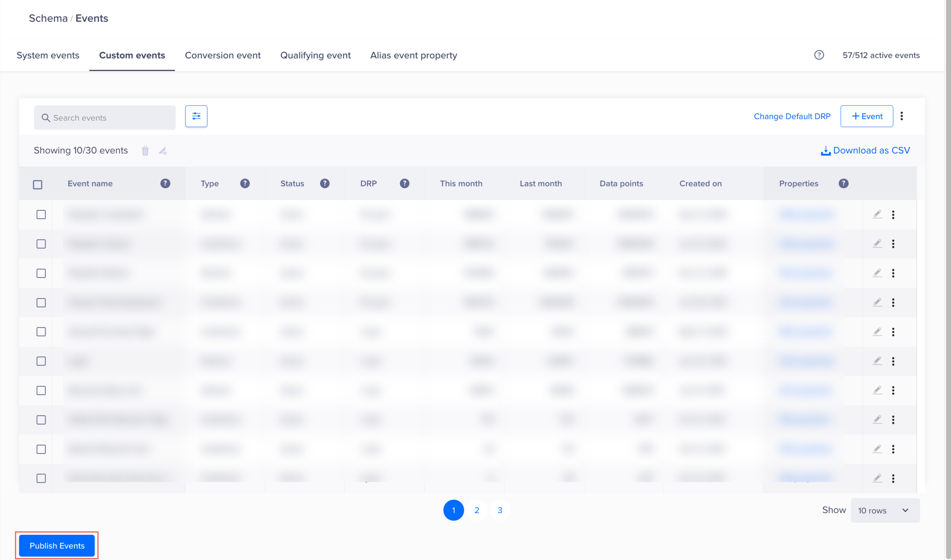This screenshot has width=951, height=560.
Task: Check the fifth event row checkbox
Action: click(41, 332)
